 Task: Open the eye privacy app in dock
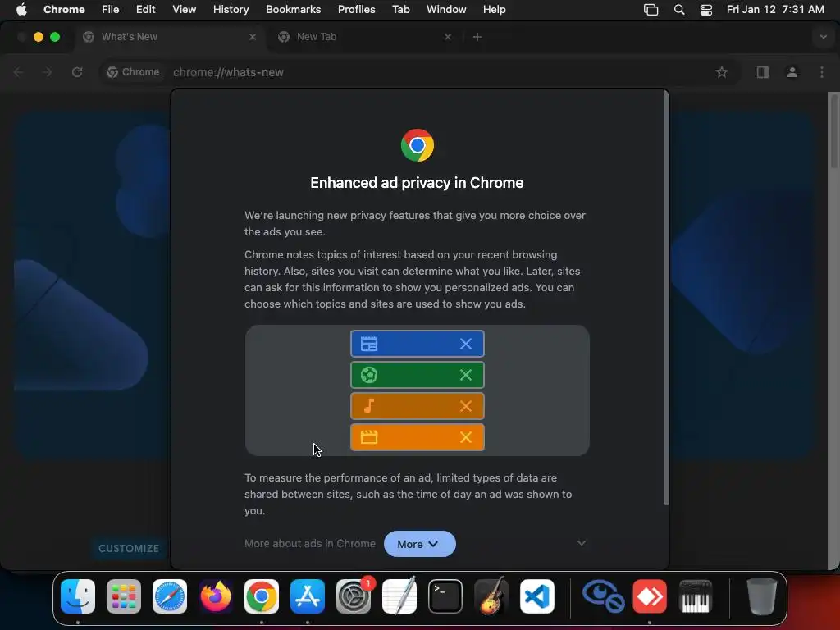(x=603, y=596)
